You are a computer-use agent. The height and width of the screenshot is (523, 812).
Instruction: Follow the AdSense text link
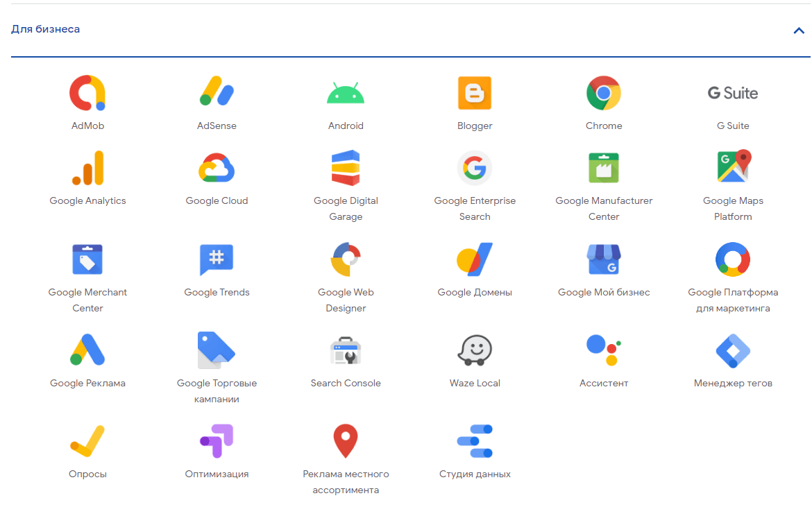[217, 126]
